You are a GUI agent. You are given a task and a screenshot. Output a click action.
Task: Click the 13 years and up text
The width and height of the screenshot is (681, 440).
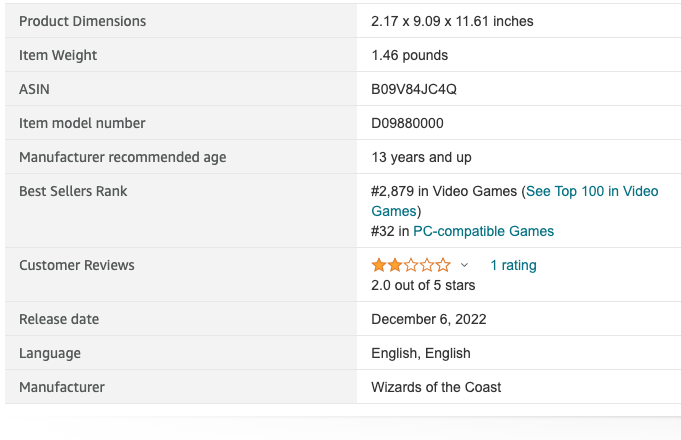(x=421, y=157)
